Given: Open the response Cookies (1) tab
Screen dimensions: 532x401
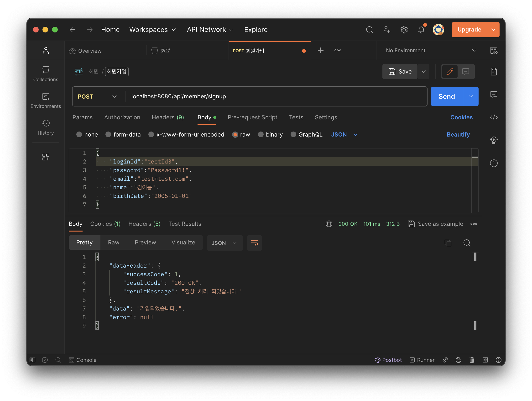Looking at the screenshot, I should pos(105,224).
